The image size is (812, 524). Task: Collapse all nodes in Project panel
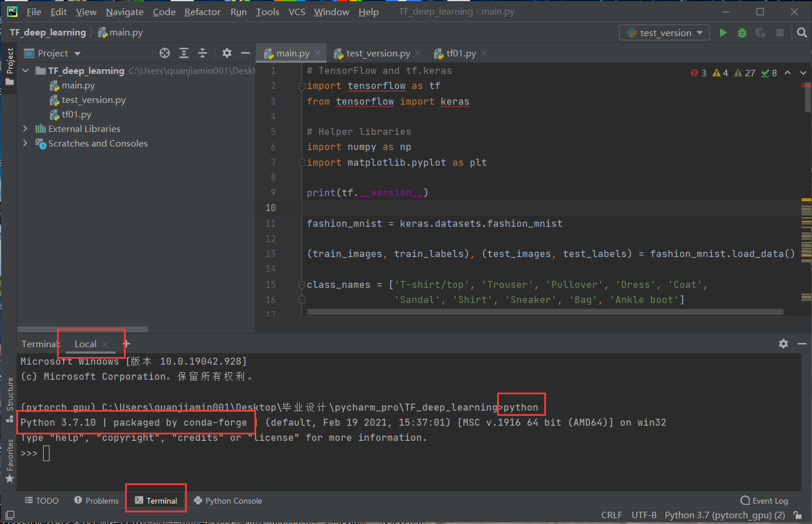coord(203,53)
